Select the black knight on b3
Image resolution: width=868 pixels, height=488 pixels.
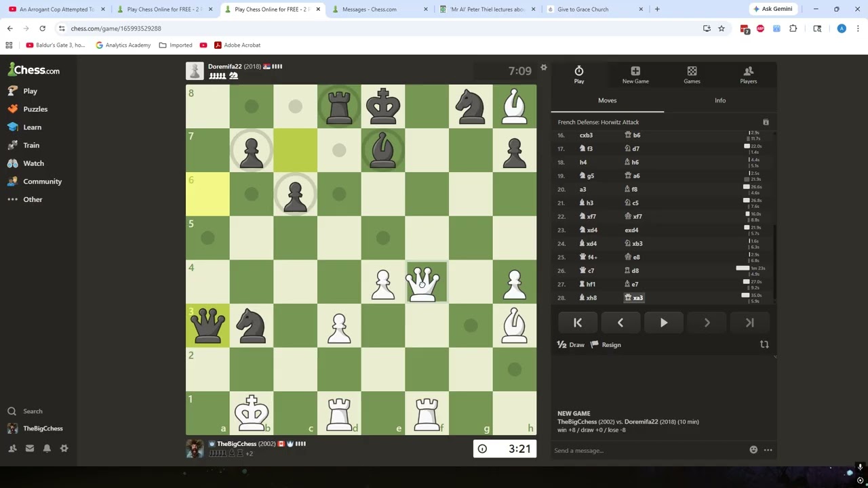pyautogui.click(x=252, y=325)
